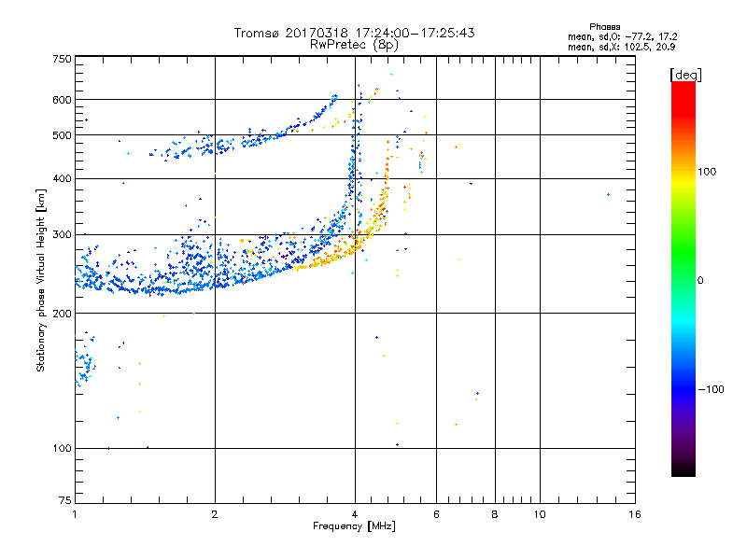
Task: Click the '0' color bar tick label
Action: pos(700,281)
